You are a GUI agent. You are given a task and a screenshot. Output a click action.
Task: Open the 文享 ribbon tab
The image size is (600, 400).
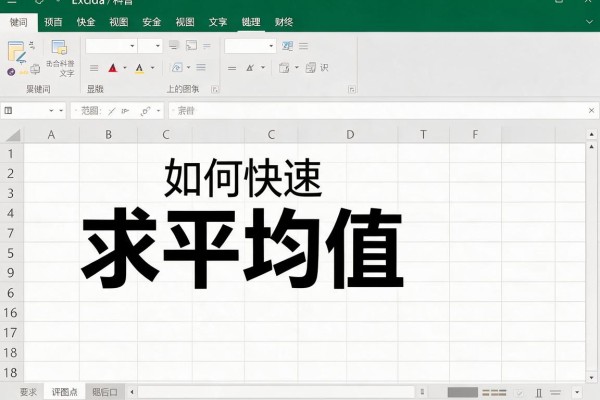218,22
